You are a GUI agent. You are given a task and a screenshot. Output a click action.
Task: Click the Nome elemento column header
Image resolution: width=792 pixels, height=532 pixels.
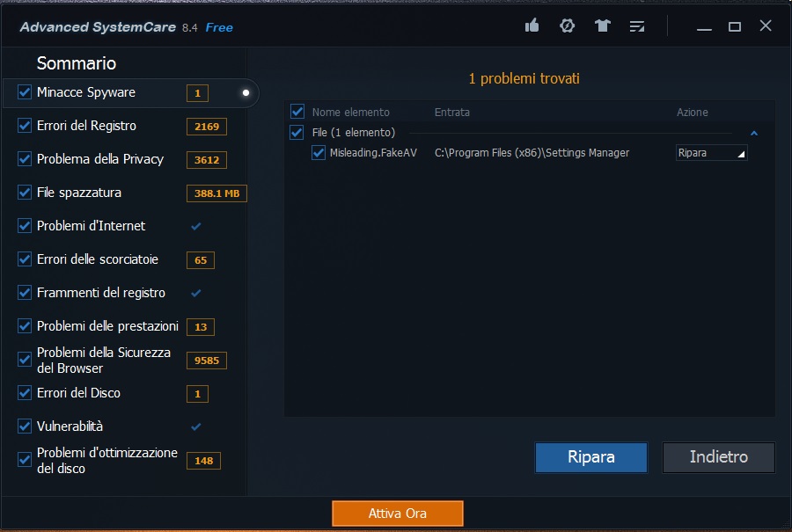pyautogui.click(x=350, y=112)
